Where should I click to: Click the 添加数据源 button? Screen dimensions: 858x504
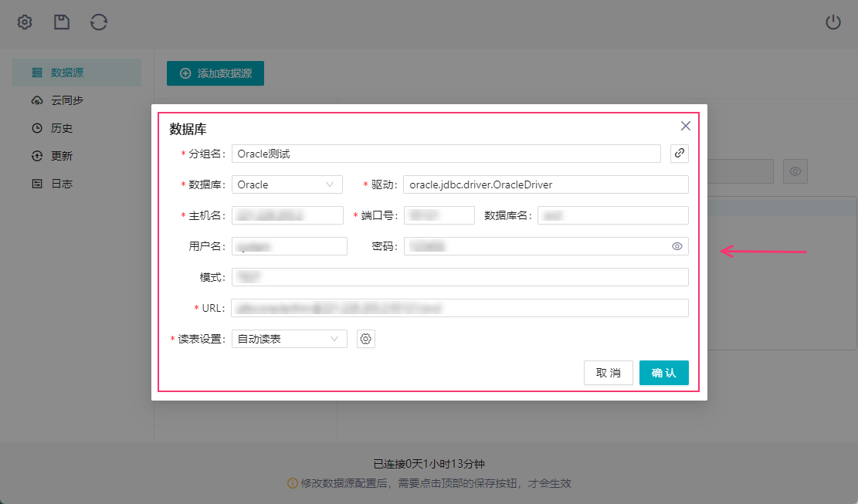pos(215,73)
